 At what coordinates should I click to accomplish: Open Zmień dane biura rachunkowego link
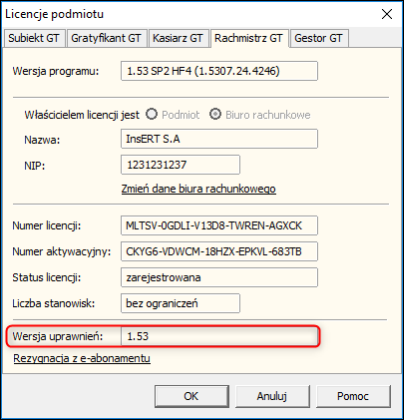199,189
